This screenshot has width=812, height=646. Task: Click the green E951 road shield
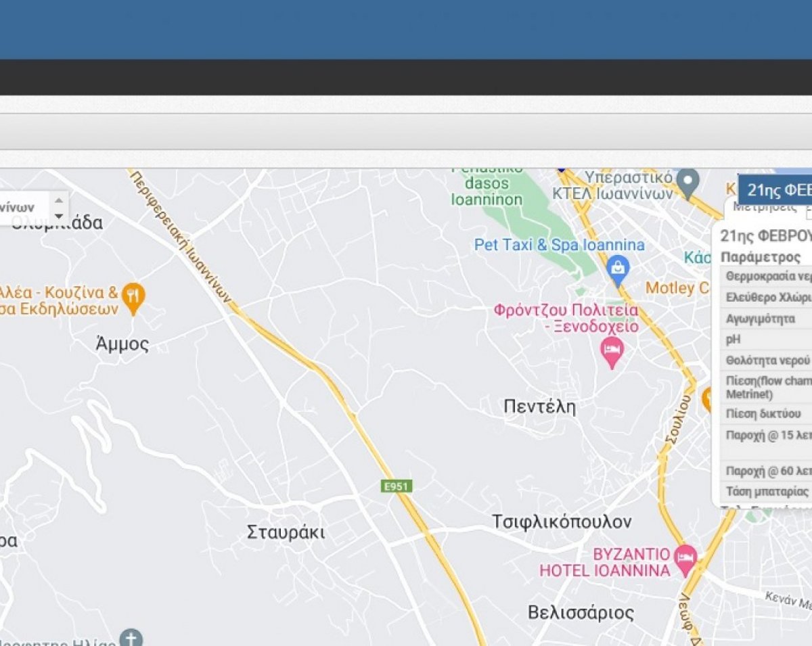pyautogui.click(x=397, y=486)
